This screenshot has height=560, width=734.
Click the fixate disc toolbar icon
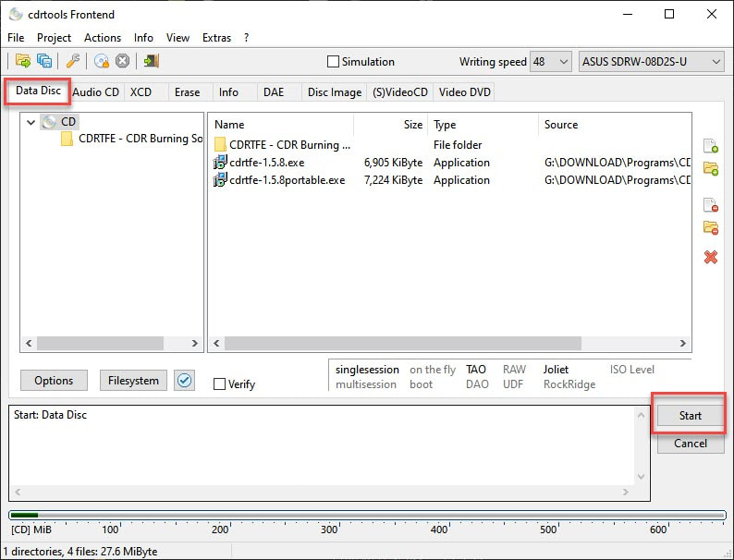pyautogui.click(x=101, y=61)
